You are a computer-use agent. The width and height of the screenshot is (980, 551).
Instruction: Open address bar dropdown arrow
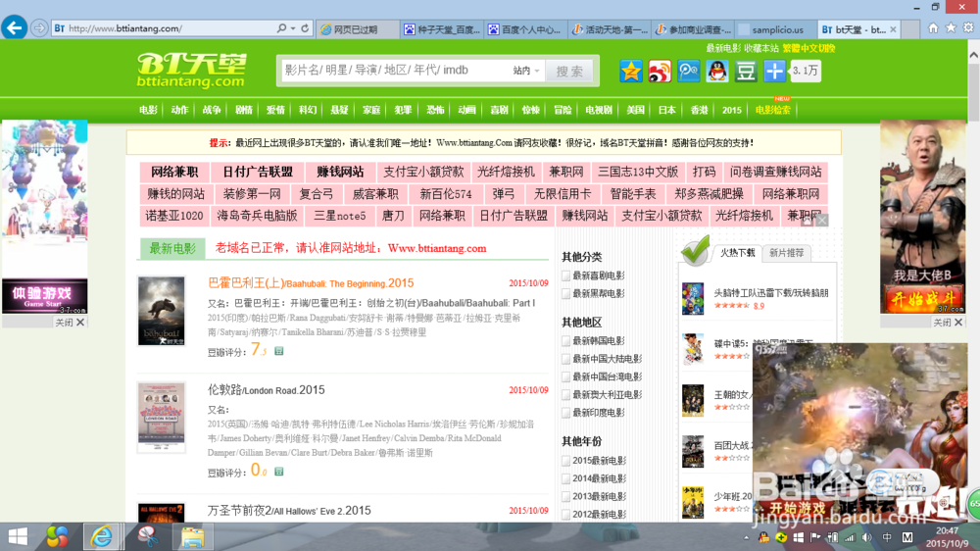point(292,28)
